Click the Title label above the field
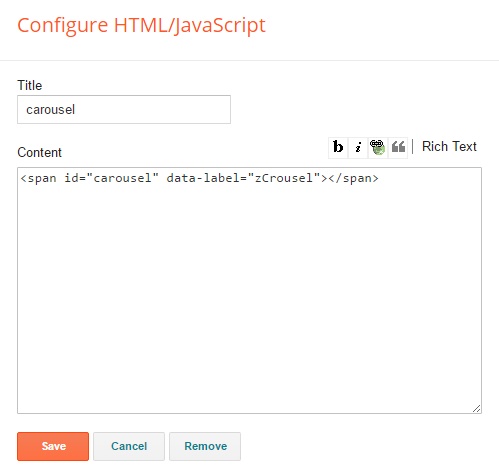The width and height of the screenshot is (499, 476). [x=30, y=85]
